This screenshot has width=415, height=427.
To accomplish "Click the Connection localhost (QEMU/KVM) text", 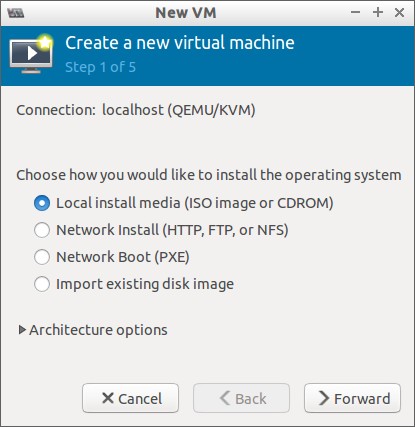I will [x=136, y=110].
